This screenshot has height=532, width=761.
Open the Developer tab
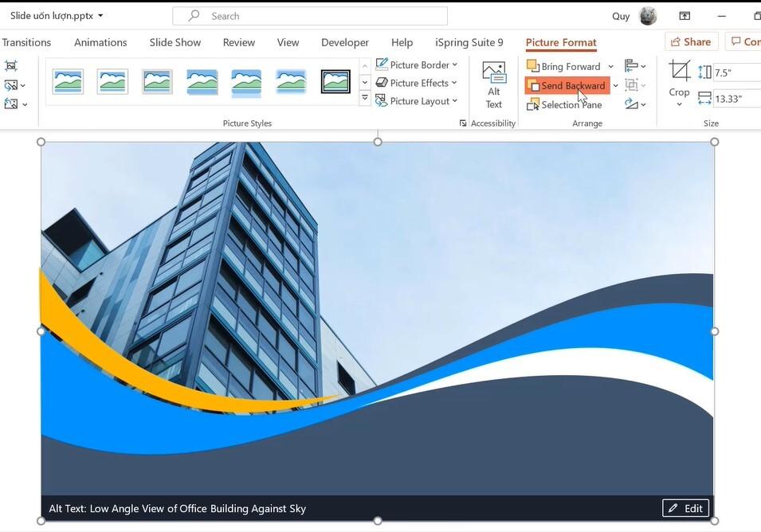pyautogui.click(x=345, y=43)
